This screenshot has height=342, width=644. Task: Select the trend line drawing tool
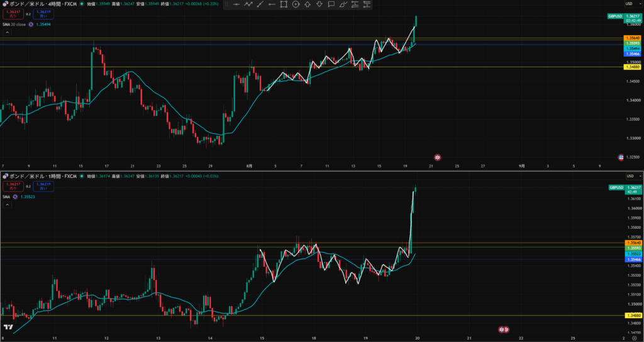pos(260,4)
